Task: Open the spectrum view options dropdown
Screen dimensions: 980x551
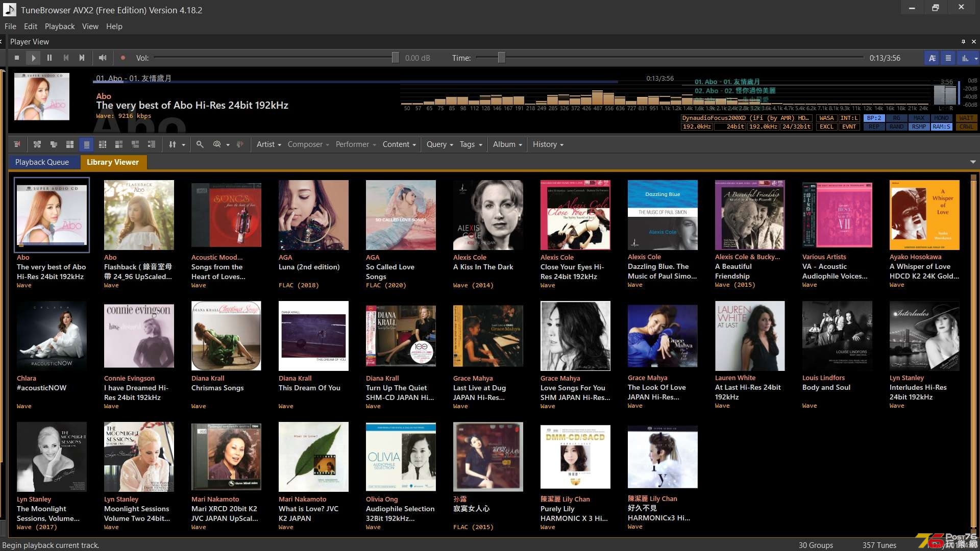Action: tap(976, 59)
